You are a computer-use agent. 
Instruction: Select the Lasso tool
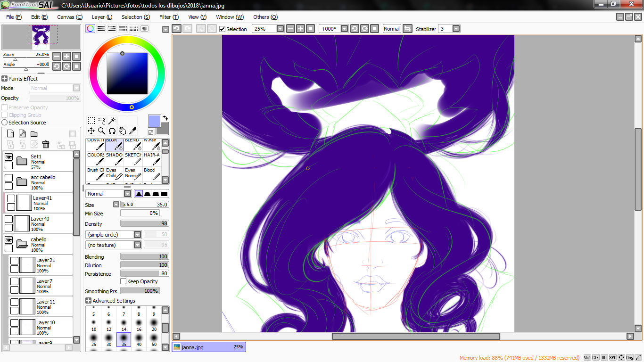pyautogui.click(x=102, y=121)
